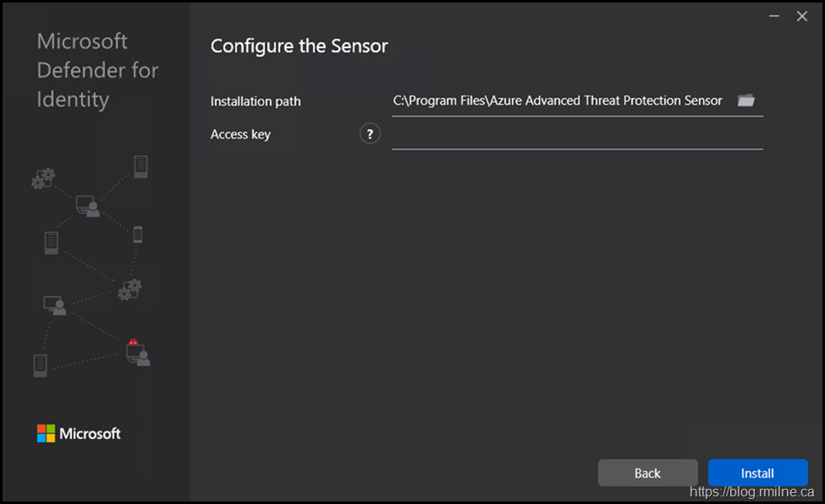Click the browse folder icon for installation path
The height and width of the screenshot is (504, 825).
(745, 101)
